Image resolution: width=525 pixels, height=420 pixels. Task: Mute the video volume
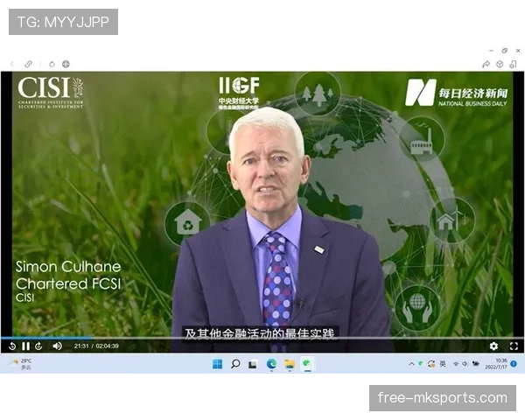pyautogui.click(x=57, y=346)
